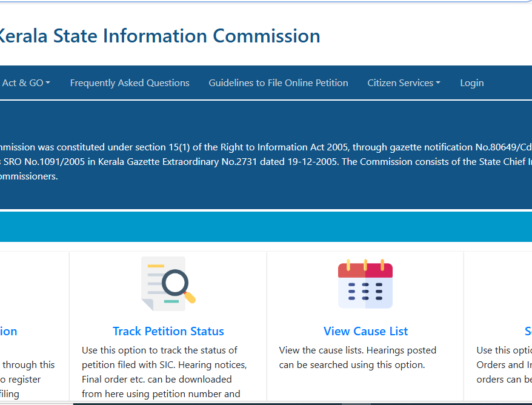Viewport: 532px width, 405px height.
Task: Go to the Login page
Action: pyautogui.click(x=471, y=83)
